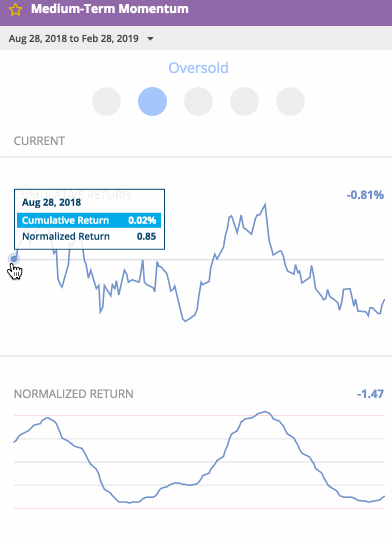Select the first momentum indicator circle
The image size is (392, 541).
click(106, 101)
